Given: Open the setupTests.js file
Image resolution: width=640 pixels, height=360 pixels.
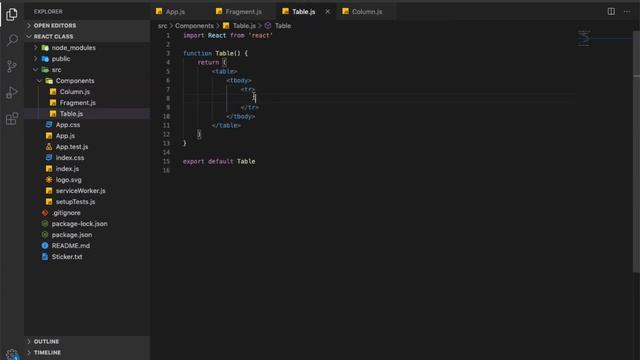Looking at the screenshot, I should pos(87,202).
